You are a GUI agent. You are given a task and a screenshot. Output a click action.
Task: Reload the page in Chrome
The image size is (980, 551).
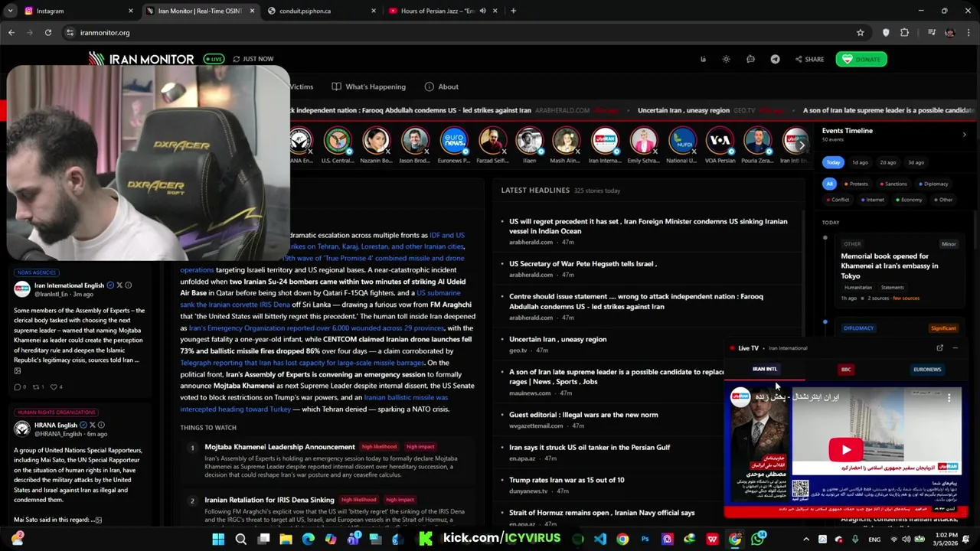point(47,32)
